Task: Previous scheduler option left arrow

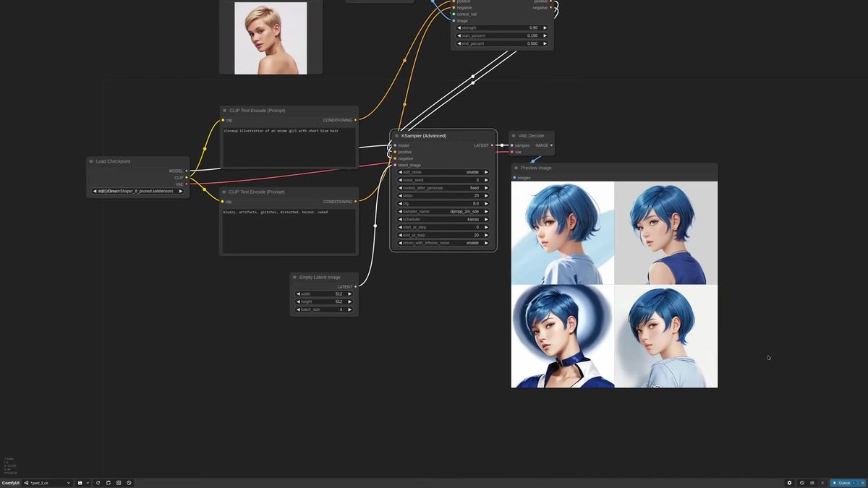Action: pyautogui.click(x=401, y=219)
